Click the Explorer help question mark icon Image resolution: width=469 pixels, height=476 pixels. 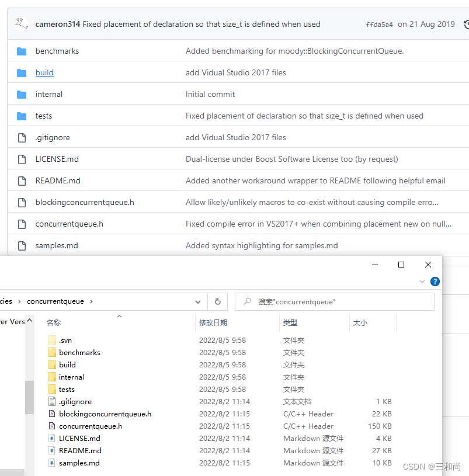pos(435,282)
